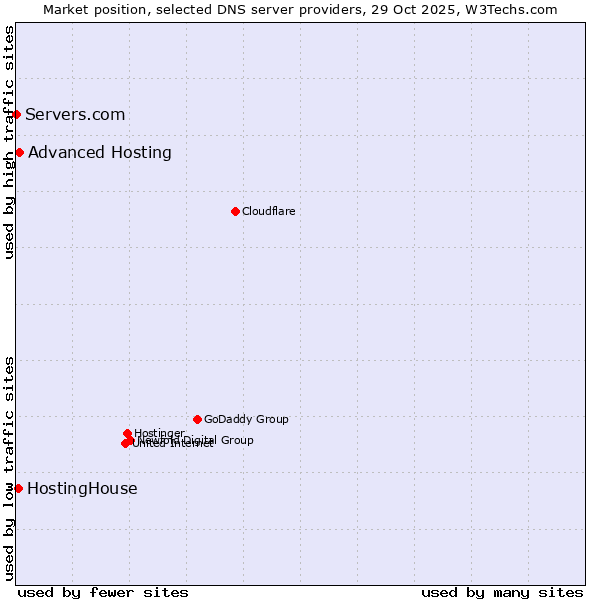This screenshot has width=600, height=600.
Task: Click the HostingHouse label text
Action: tap(82, 488)
